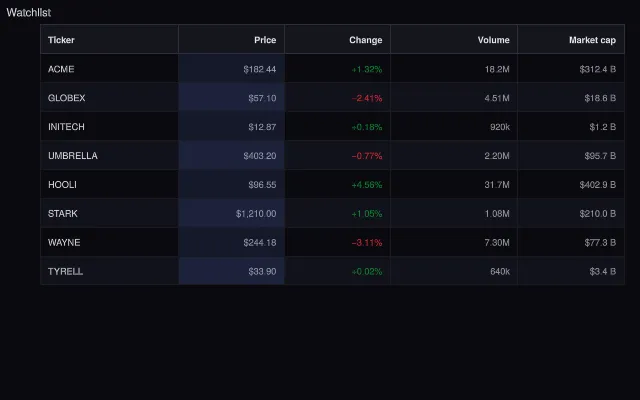Click the HOOLI ticker name
Viewport: 640px width, 400px height.
[x=62, y=184]
